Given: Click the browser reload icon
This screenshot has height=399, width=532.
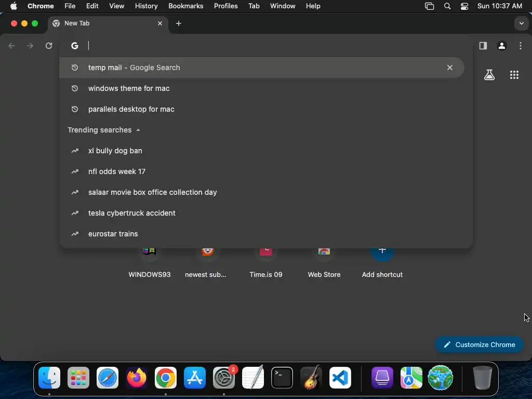Looking at the screenshot, I should pos(49,46).
